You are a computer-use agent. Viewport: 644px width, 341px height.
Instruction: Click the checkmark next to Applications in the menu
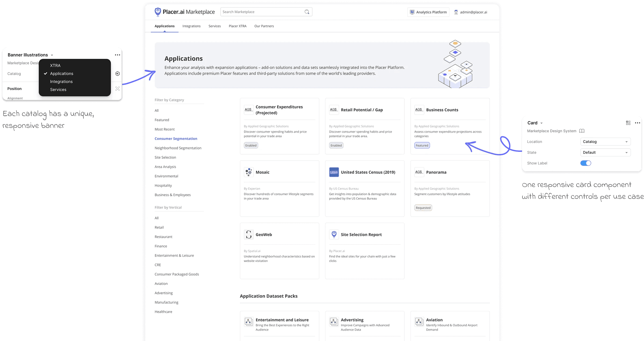45,73
